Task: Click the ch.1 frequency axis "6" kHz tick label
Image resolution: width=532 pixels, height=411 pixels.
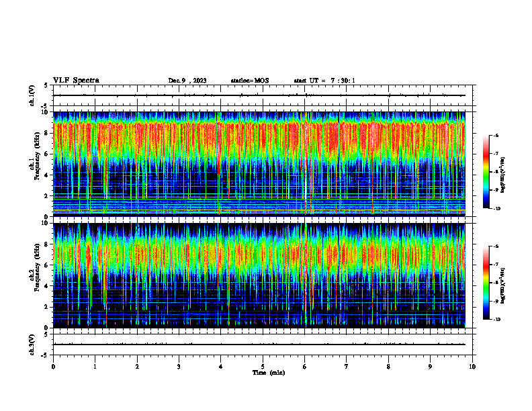Action: 47,154
